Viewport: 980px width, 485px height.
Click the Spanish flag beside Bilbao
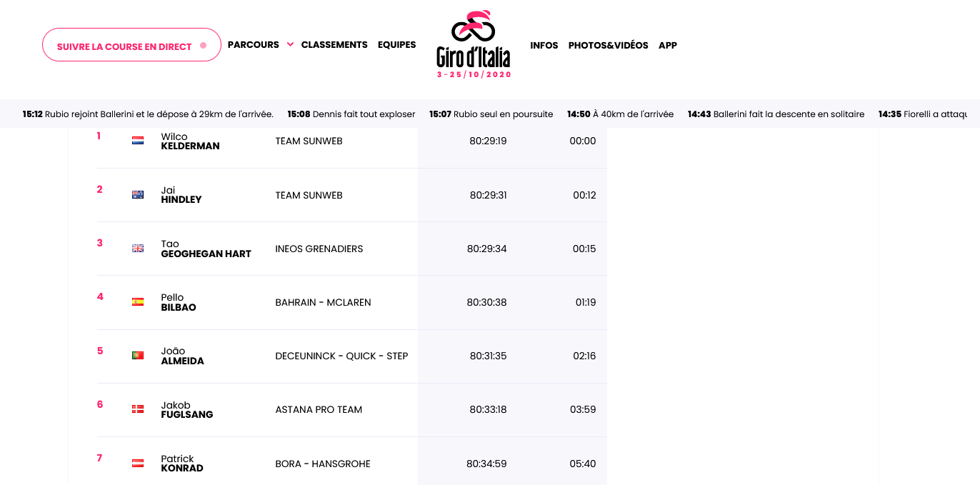pos(138,302)
